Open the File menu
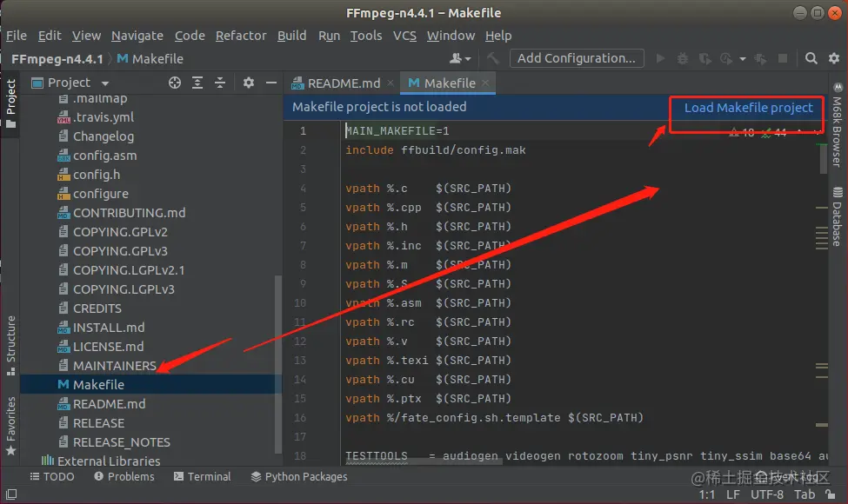The height and width of the screenshot is (504, 848). pos(17,36)
